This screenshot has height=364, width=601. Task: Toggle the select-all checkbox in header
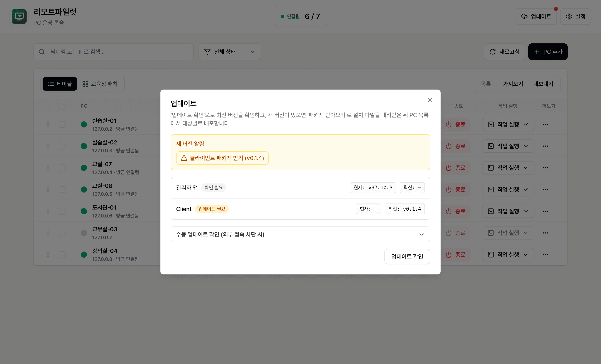[62, 106]
